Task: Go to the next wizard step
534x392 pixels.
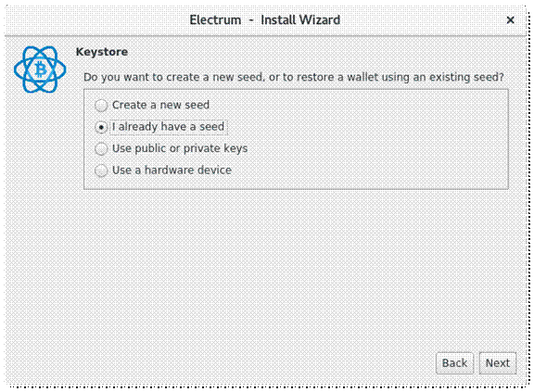Action: pyautogui.click(x=498, y=363)
